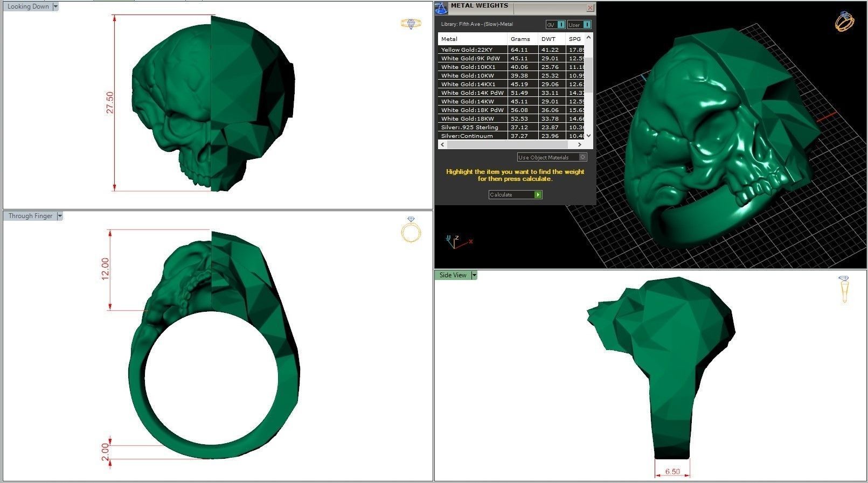Open the Looking Down viewport dropdown arrow
The image size is (868, 483).
click(x=55, y=6)
